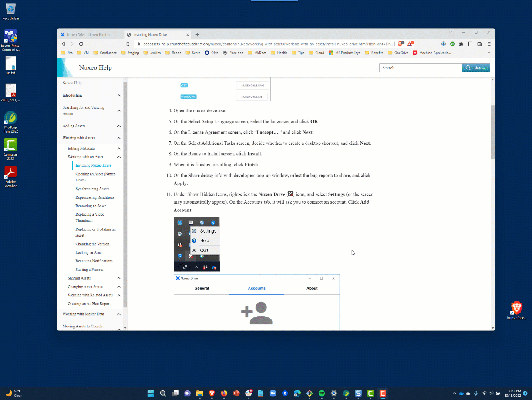Click the page's vertical scrollbar thumb
Viewport: 532px width, 400px height.
(x=493, y=132)
